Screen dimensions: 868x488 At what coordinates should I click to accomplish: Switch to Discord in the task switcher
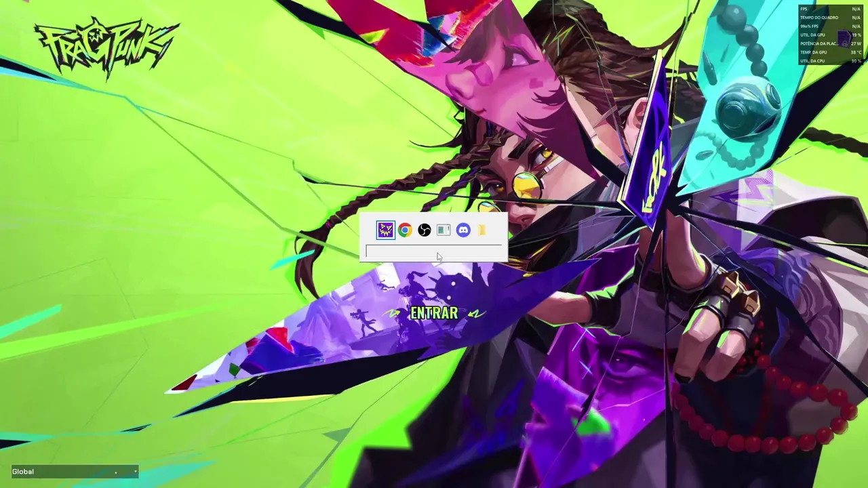click(x=463, y=230)
